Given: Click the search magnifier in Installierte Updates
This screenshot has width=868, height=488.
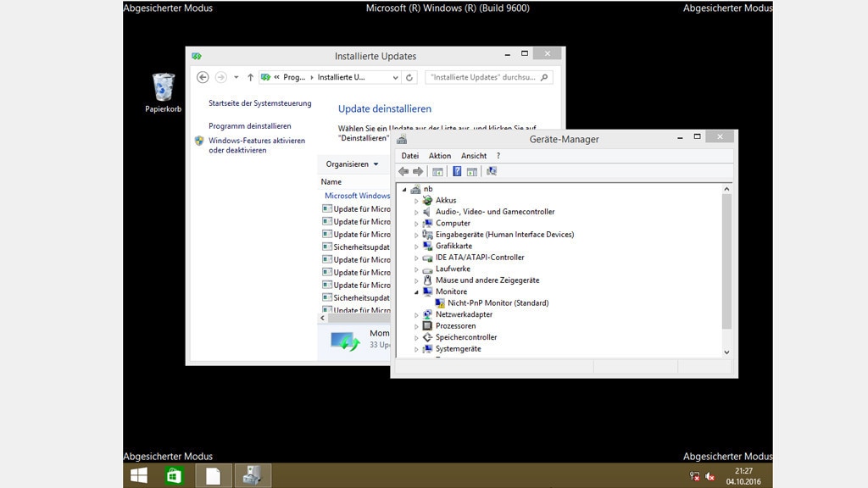Looking at the screenshot, I should (544, 77).
